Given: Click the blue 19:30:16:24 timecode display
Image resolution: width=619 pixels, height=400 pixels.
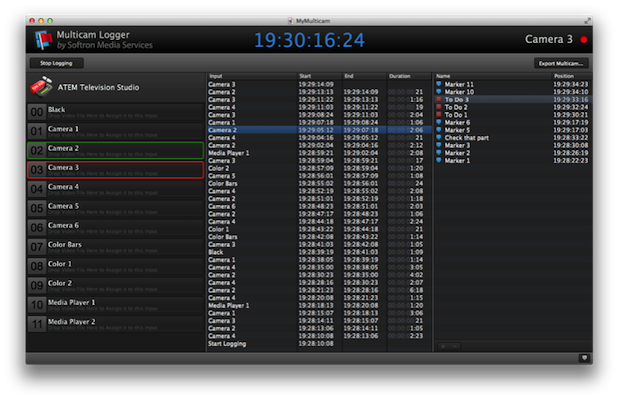Looking at the screenshot, I should point(309,40).
